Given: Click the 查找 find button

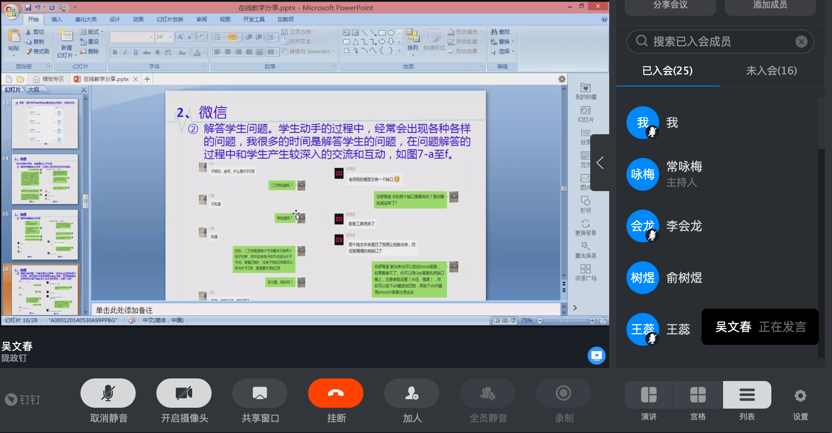Looking at the screenshot, I should tap(500, 32).
